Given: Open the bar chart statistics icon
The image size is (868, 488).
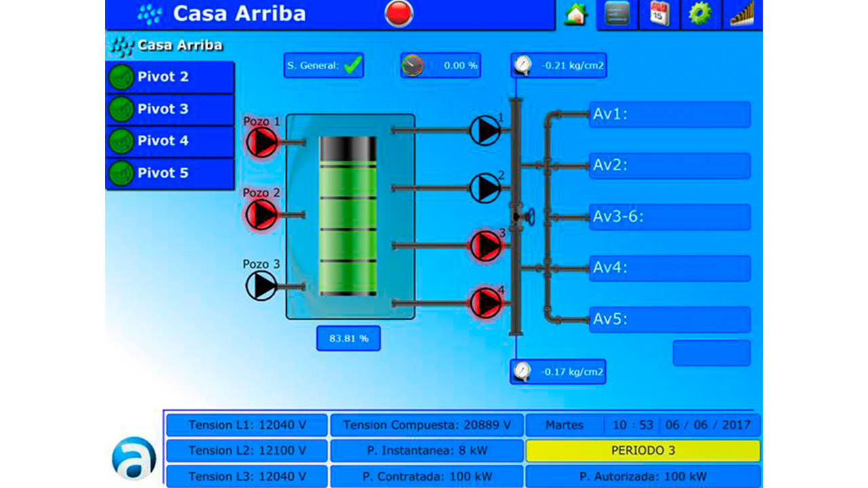Looking at the screenshot, I should pos(743,15).
